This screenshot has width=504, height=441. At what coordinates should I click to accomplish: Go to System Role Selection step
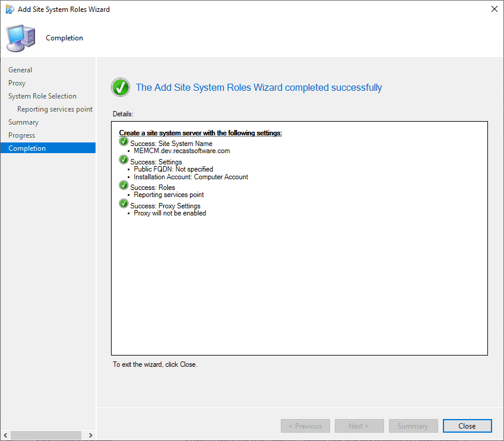[x=42, y=96]
